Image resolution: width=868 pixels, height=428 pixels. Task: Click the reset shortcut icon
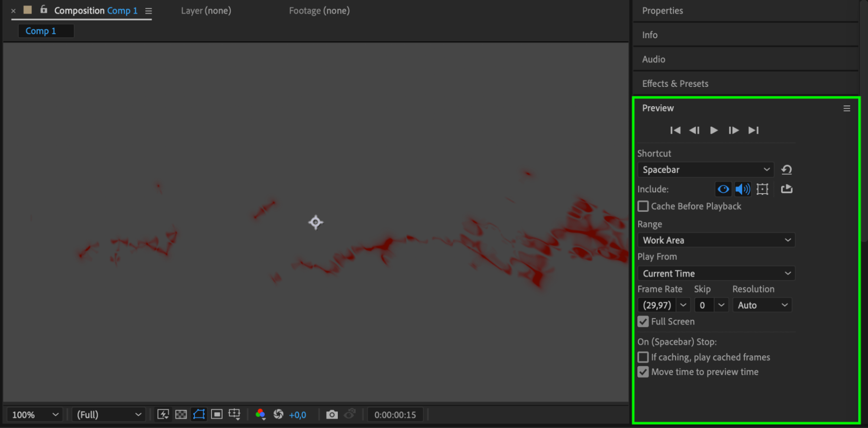pyautogui.click(x=786, y=169)
